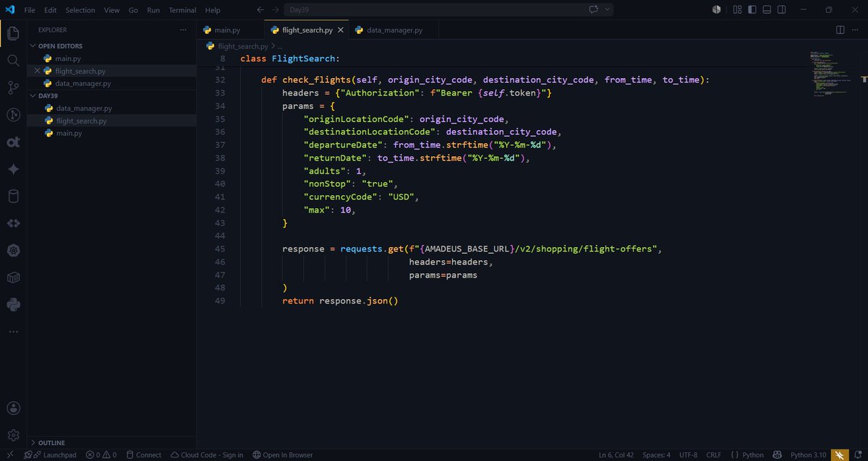This screenshot has height=461, width=868.
Task: Open the Run menu
Action: 153,10
